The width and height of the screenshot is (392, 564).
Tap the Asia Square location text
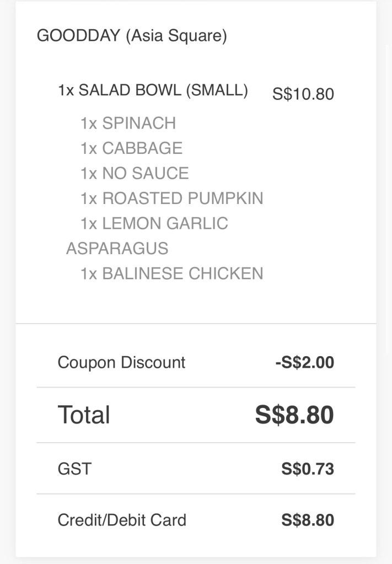[x=176, y=36]
